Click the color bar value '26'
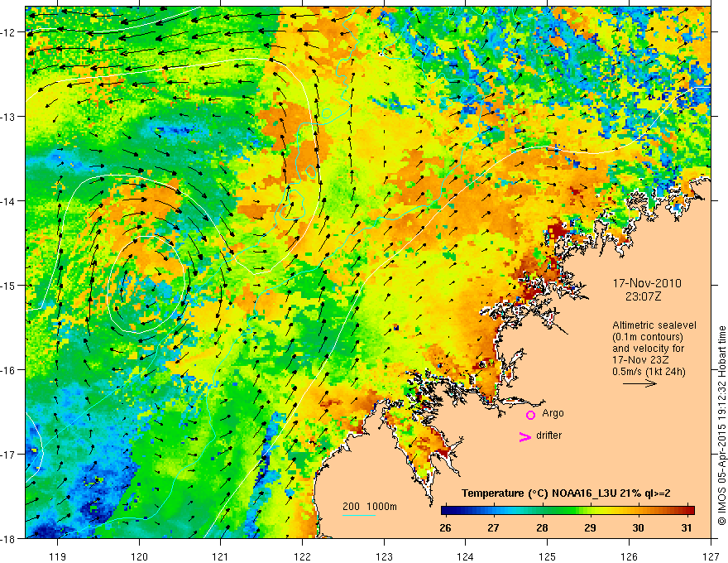Image resolution: width=728 pixels, height=563 pixels. [x=445, y=528]
